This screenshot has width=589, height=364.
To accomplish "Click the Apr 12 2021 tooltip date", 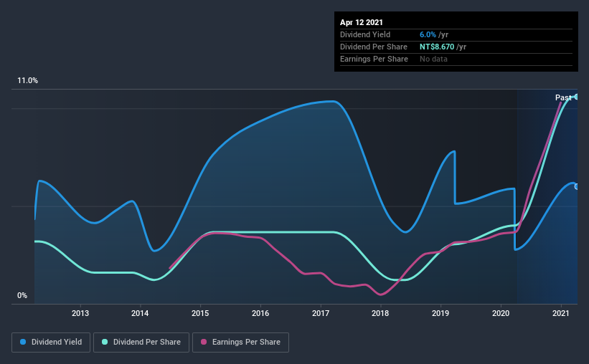I will coord(362,22).
